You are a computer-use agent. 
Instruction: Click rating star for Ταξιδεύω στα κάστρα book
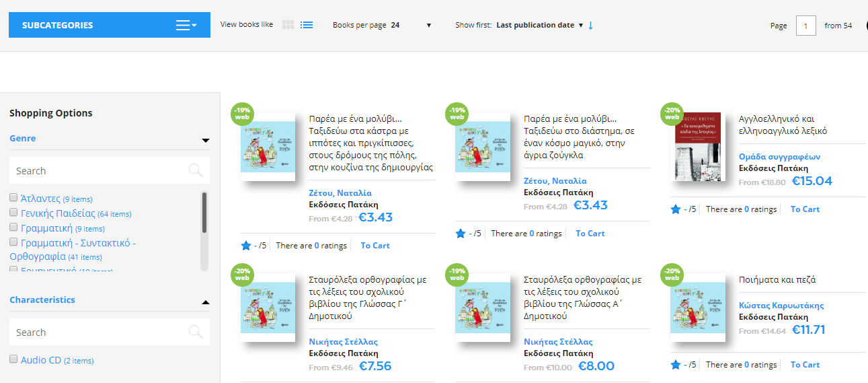coord(246,246)
